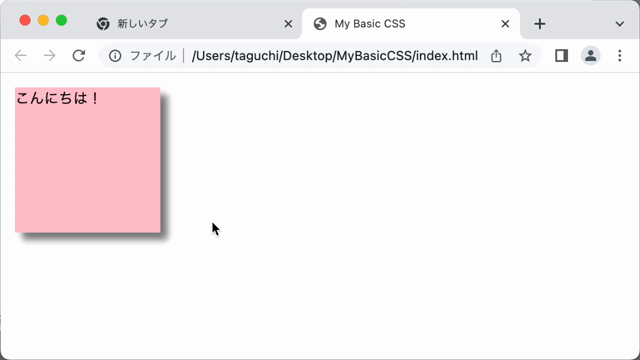This screenshot has height=360, width=640.
Task: Maximize window with green button
Action: point(61,20)
